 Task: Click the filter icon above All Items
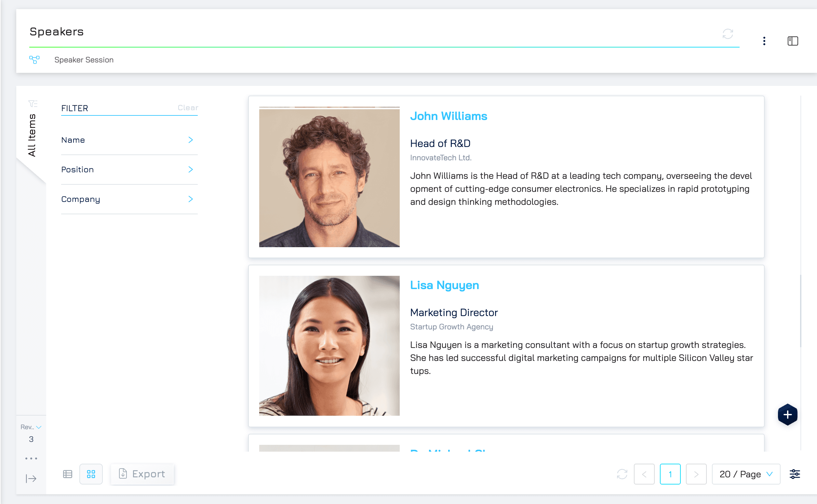click(33, 104)
